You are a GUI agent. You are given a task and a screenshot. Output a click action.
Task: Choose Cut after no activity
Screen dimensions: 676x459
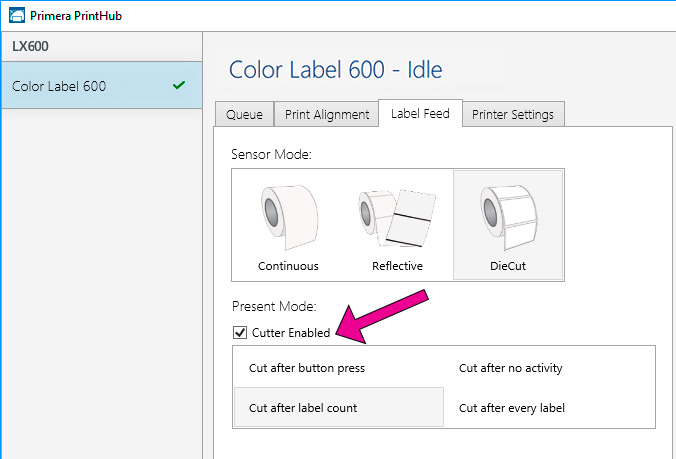click(549, 368)
